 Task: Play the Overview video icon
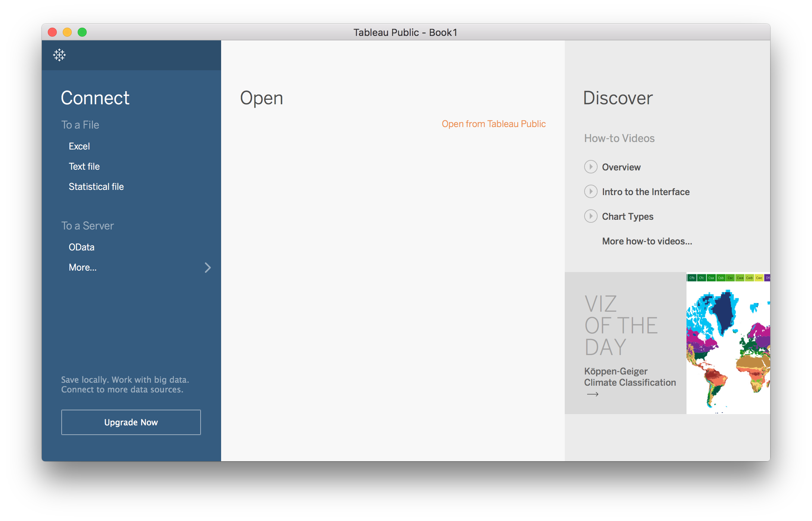point(591,167)
